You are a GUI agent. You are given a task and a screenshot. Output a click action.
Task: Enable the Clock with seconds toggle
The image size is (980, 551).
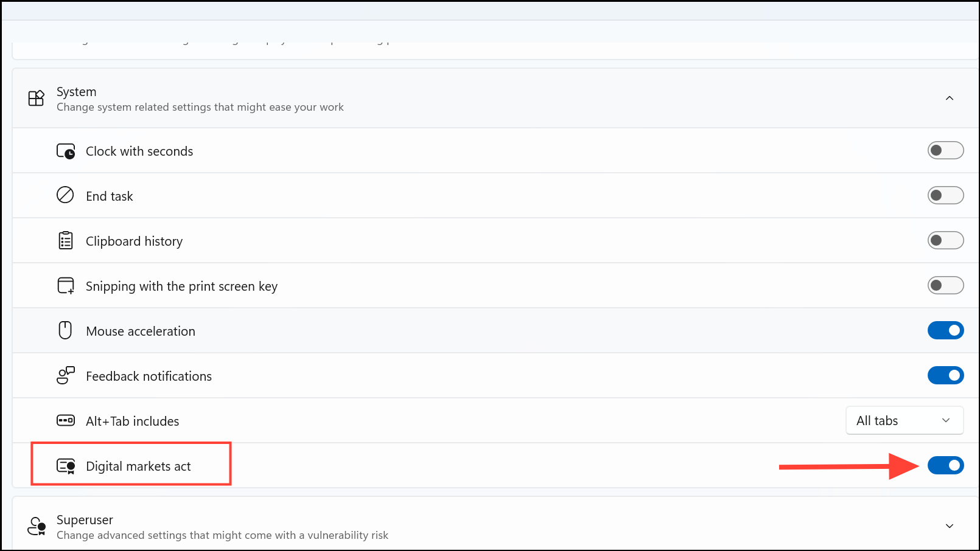click(x=945, y=150)
